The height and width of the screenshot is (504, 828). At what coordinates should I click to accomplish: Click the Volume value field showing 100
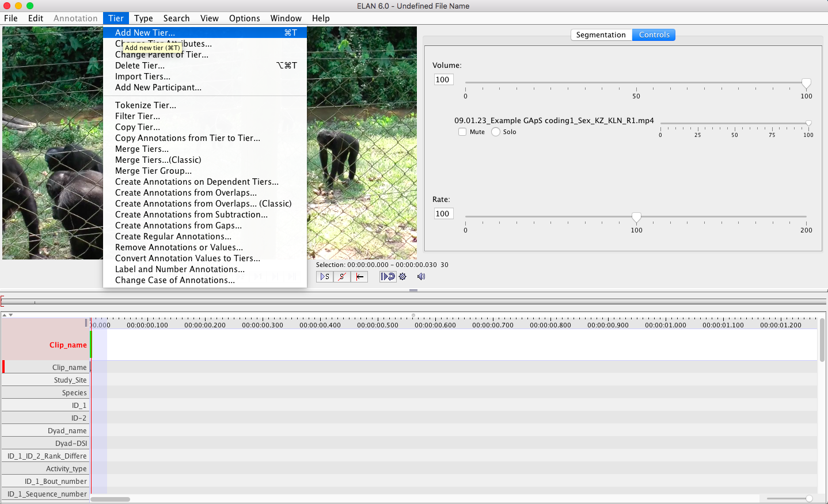443,79
